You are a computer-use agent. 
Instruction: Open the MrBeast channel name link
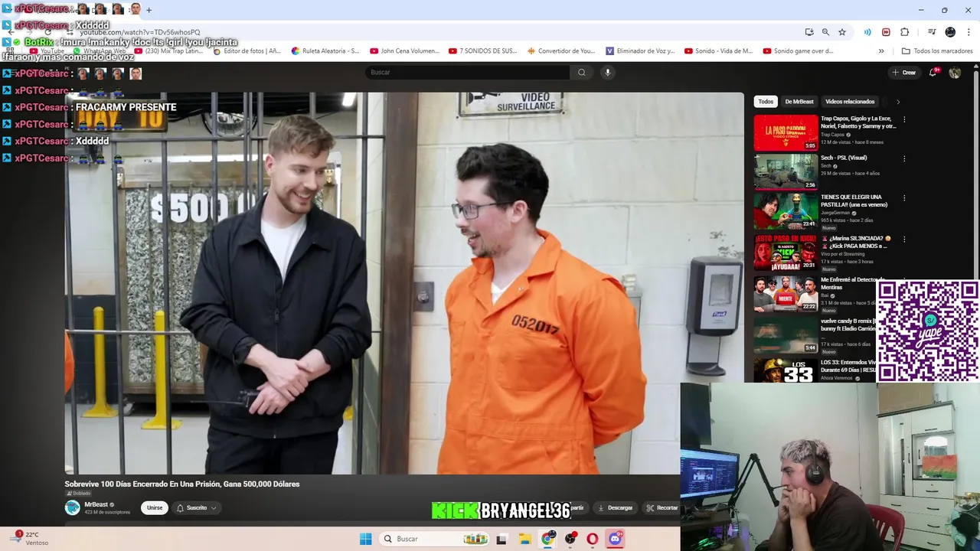coord(96,504)
